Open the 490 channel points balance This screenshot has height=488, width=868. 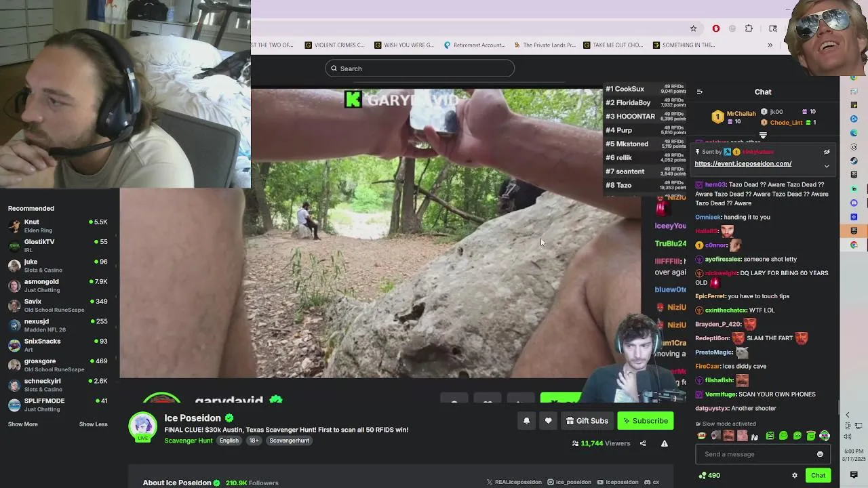(709, 475)
